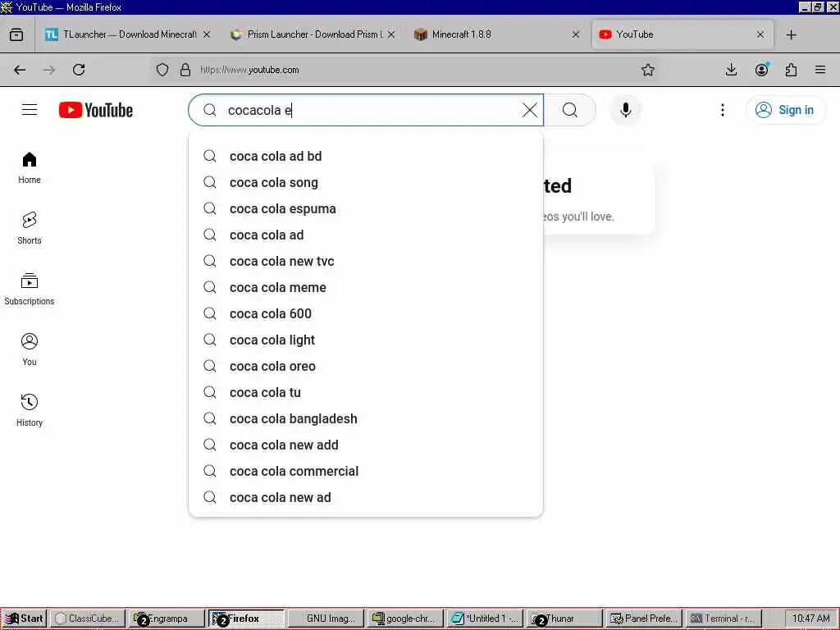Viewport: 840px width, 630px height.
Task: Clear the search query with the X
Action: coord(529,110)
